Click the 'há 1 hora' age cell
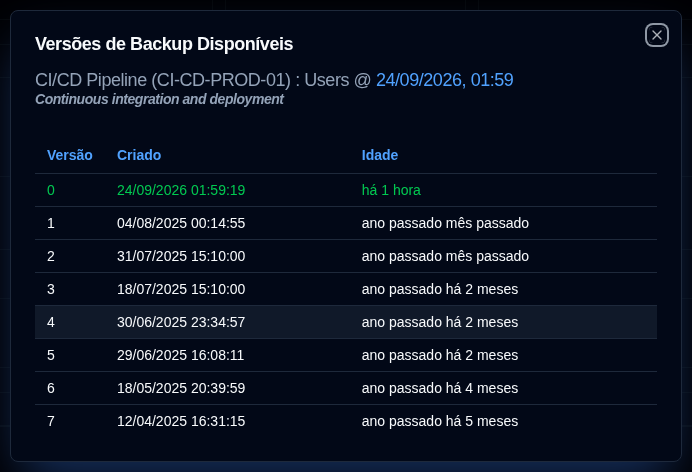Screen dimensions: 692x472 (x=391, y=190)
